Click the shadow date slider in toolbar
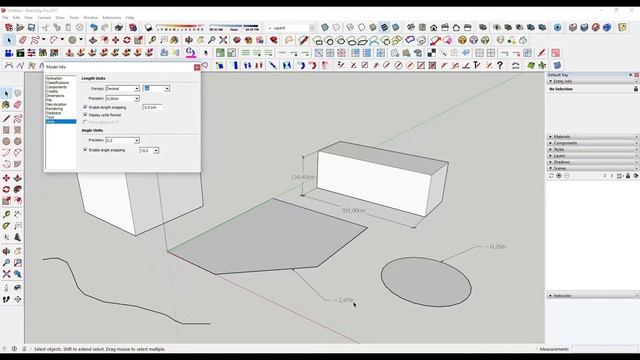The height and width of the screenshot is (360, 640). [180, 28]
